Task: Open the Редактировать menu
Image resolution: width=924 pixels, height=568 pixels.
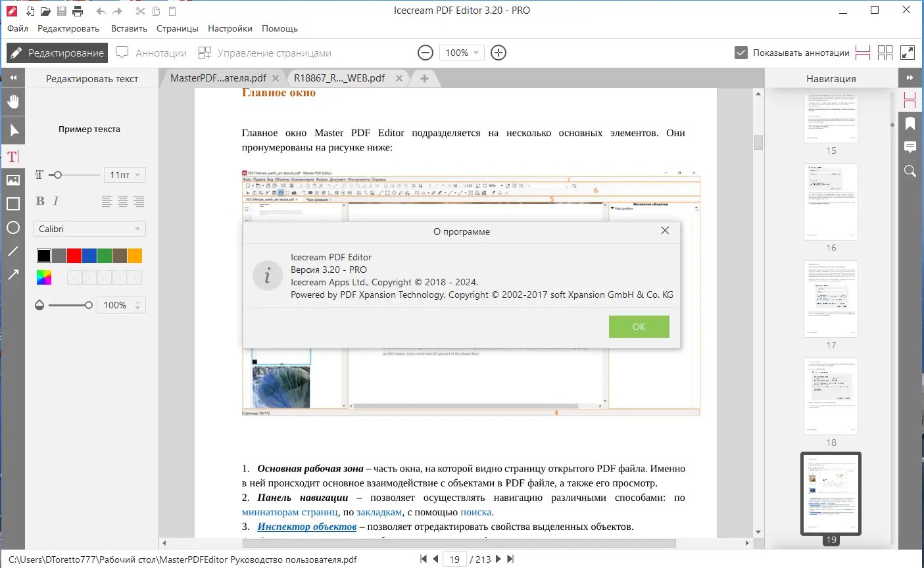Action: 68,28
